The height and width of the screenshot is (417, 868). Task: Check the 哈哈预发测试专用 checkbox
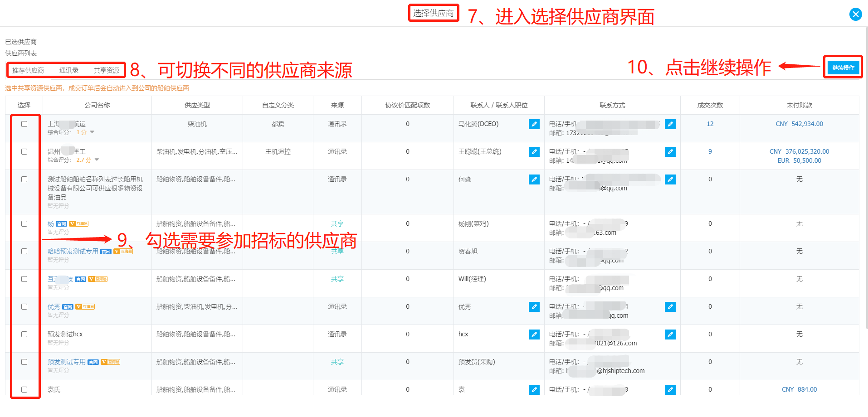pyautogui.click(x=24, y=252)
